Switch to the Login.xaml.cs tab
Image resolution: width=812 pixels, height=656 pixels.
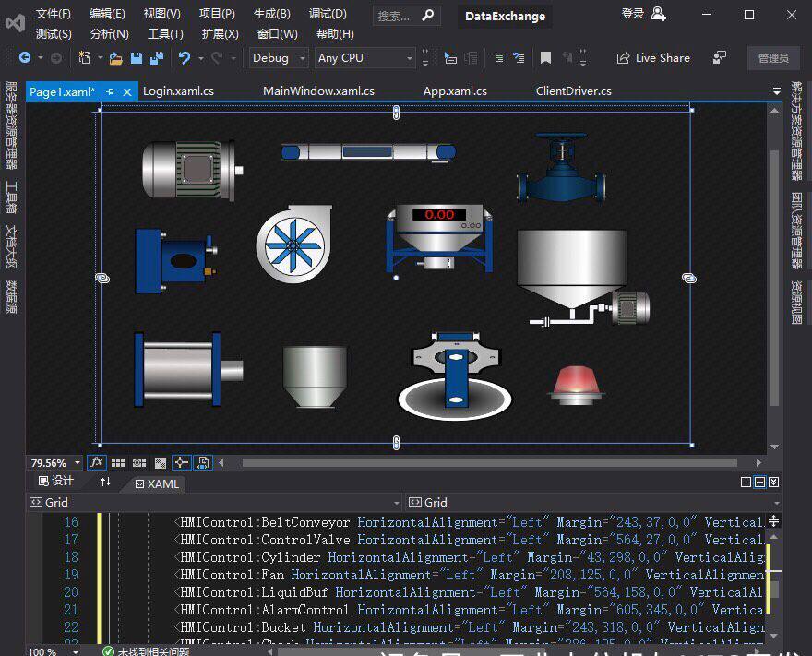coord(178,91)
